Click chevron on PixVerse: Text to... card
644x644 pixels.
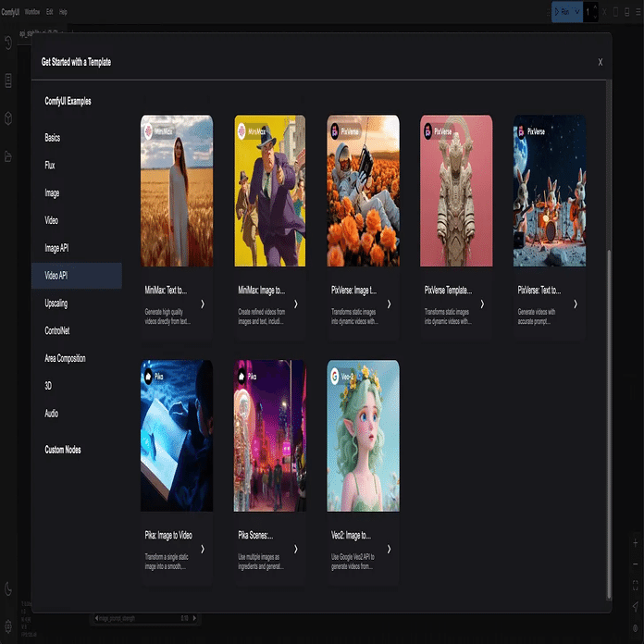coord(576,303)
